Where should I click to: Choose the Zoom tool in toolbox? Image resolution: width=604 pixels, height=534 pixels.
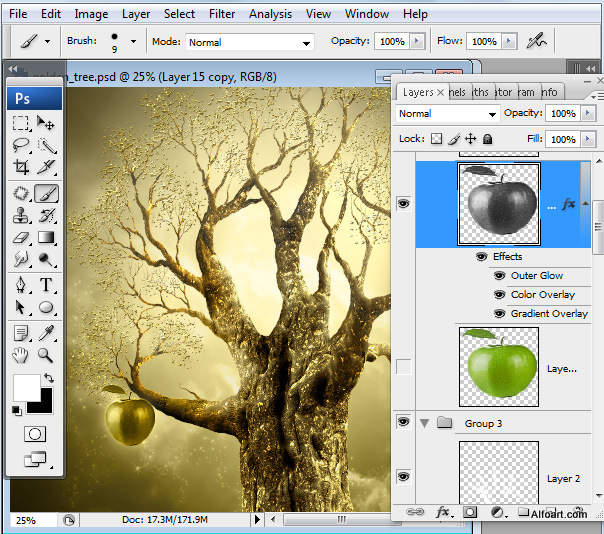(x=46, y=355)
